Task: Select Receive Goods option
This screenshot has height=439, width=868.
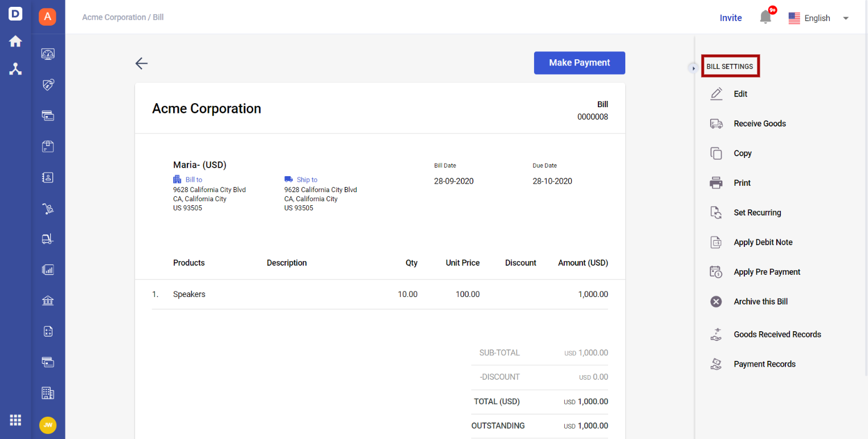Action: coord(760,124)
